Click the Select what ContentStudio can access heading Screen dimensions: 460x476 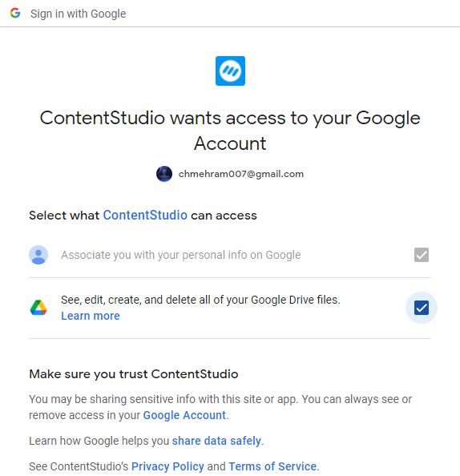(143, 216)
